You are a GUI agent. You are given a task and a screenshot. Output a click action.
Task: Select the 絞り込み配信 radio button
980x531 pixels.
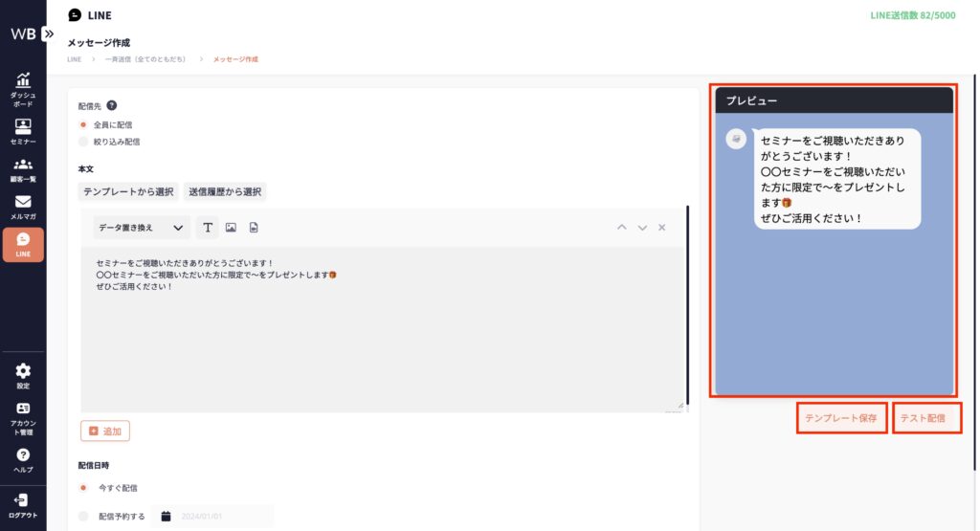tap(83, 142)
